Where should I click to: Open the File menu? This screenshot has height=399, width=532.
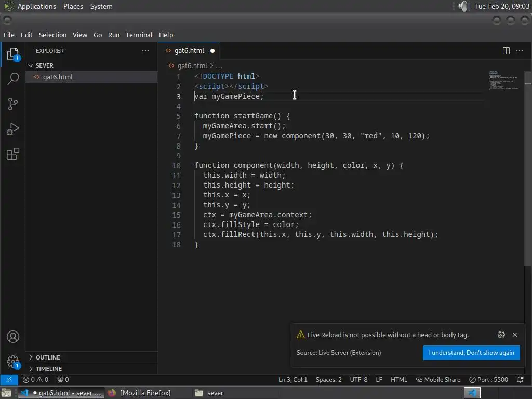(x=9, y=35)
